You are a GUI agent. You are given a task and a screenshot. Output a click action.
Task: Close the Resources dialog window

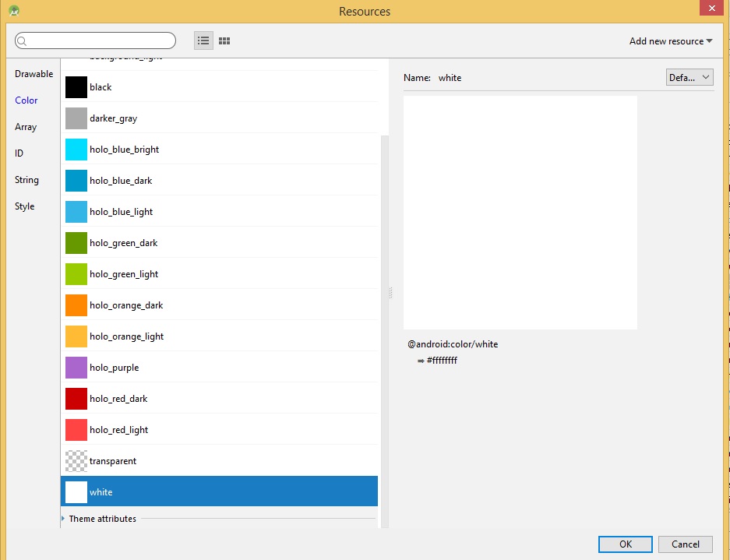(x=711, y=9)
